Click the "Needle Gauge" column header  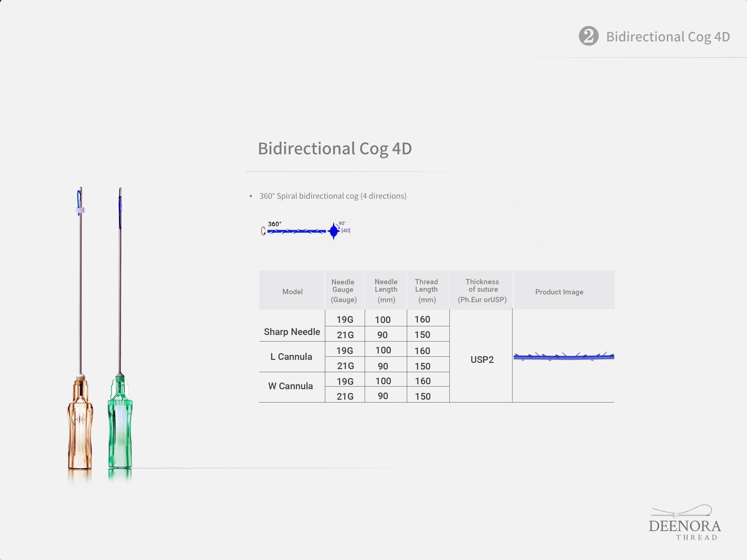(343, 290)
